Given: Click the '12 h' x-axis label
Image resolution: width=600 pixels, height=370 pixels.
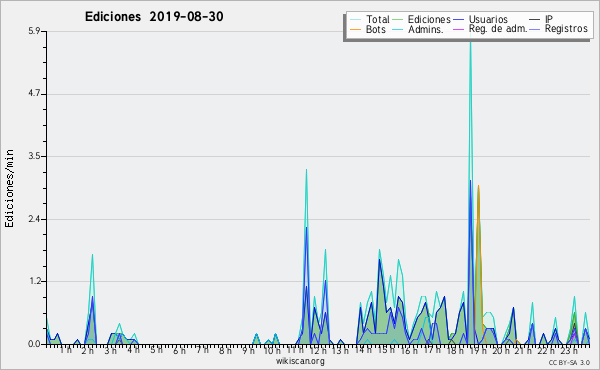Looking at the screenshot, I should coord(318,351).
